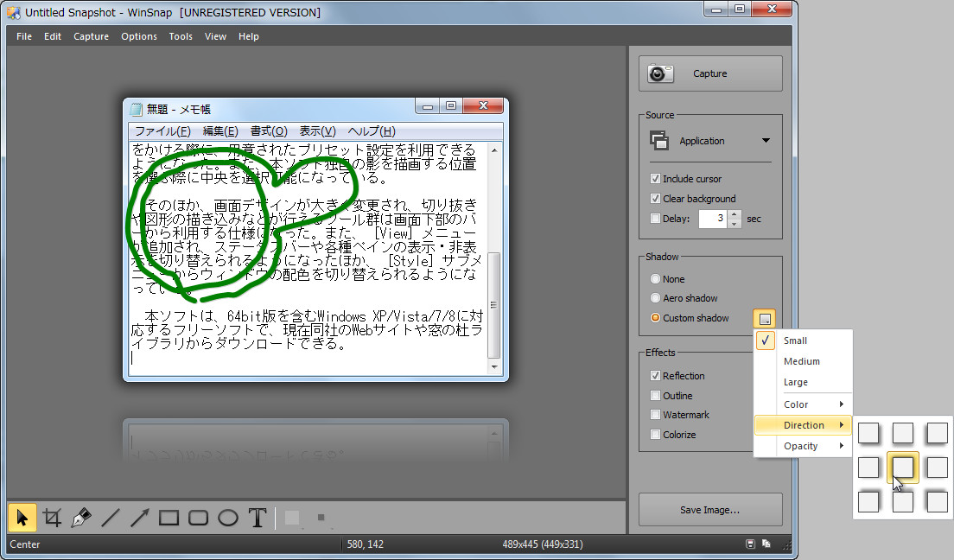Open the Source Application dropdown
The height and width of the screenshot is (560, 954).
pos(710,141)
